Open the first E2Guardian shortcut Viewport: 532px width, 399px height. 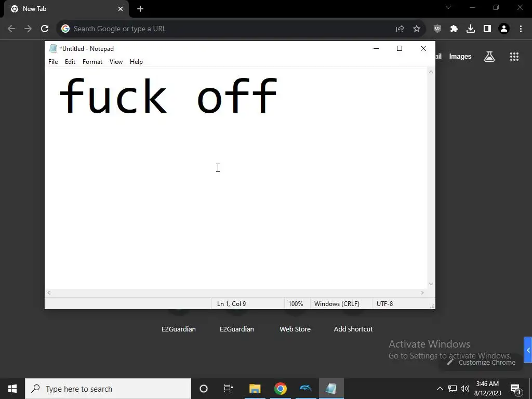pos(179,329)
